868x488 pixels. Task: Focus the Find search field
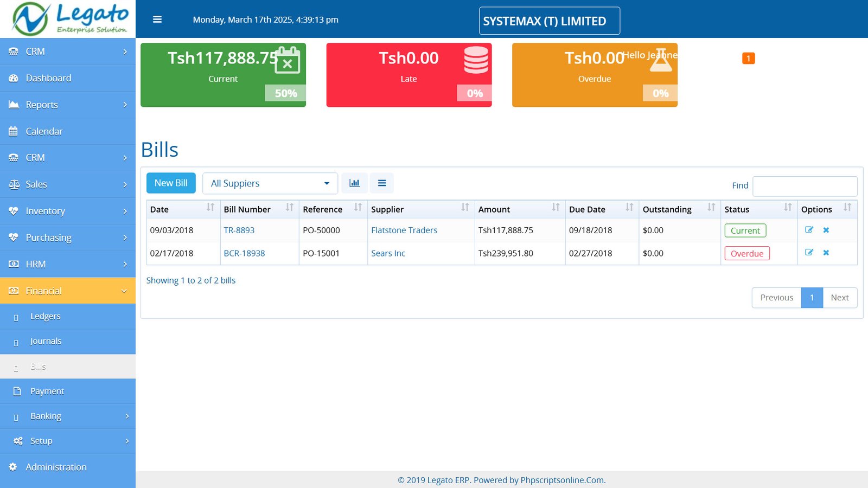pos(805,186)
